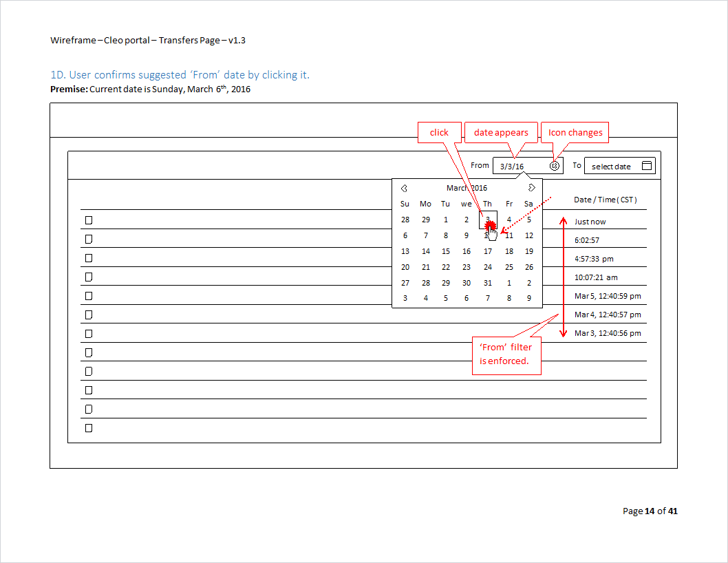Go to previous month in calendar
The image size is (728, 563).
tap(404, 188)
